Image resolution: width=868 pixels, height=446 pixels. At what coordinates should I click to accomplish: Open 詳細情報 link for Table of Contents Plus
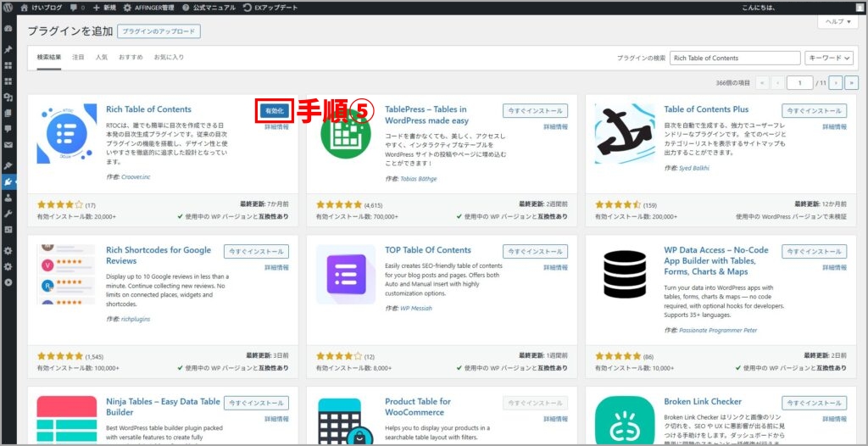click(x=833, y=126)
